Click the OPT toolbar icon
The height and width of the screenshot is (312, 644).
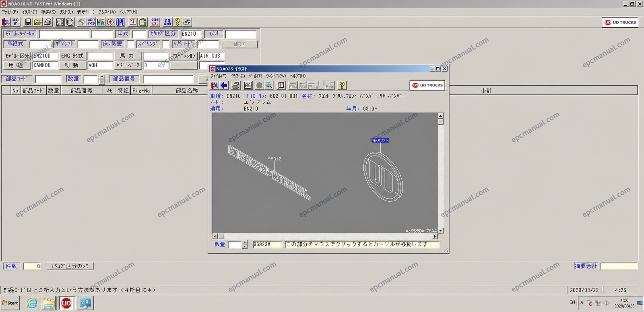pyautogui.click(x=120, y=22)
